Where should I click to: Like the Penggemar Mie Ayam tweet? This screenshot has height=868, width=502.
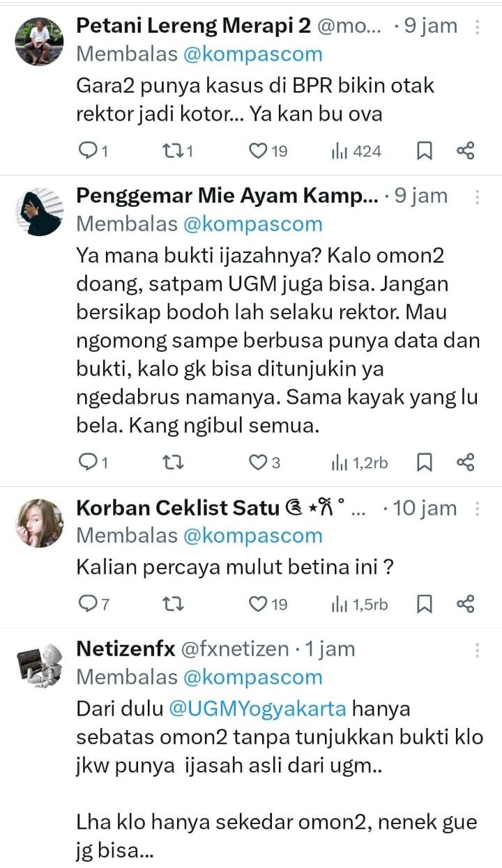click(259, 462)
